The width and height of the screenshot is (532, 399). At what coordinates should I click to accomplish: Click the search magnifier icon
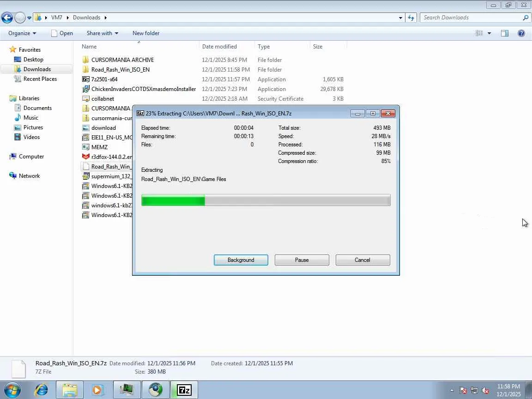coord(526,18)
